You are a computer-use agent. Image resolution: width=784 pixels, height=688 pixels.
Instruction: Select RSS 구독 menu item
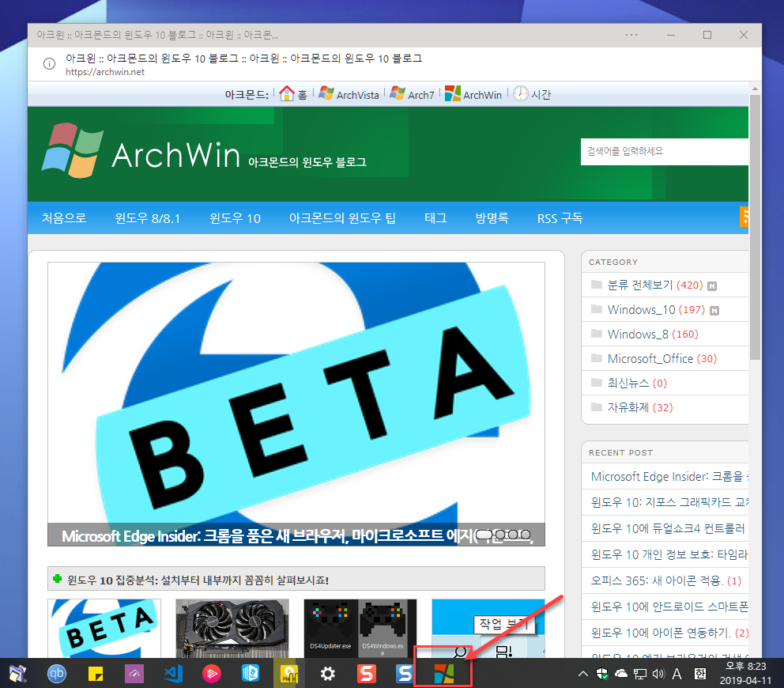[x=560, y=218]
